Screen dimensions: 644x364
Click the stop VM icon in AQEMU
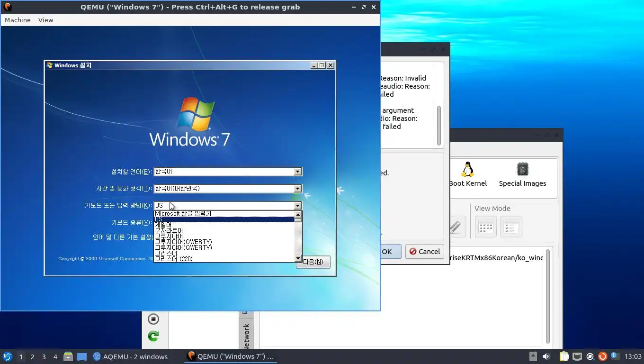pyautogui.click(x=153, y=319)
